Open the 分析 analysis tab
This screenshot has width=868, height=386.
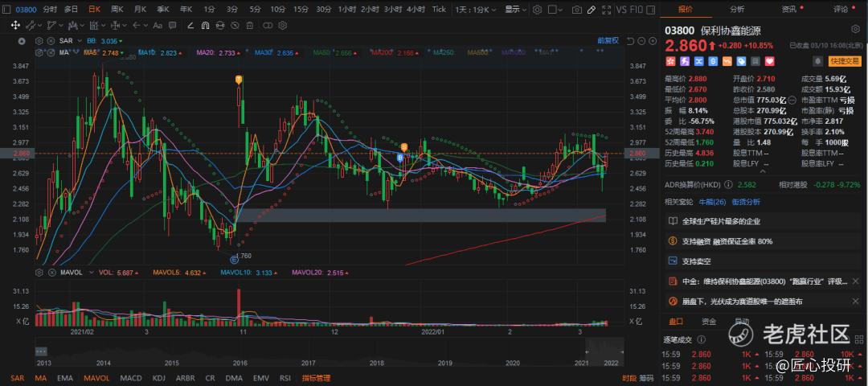[737, 9]
